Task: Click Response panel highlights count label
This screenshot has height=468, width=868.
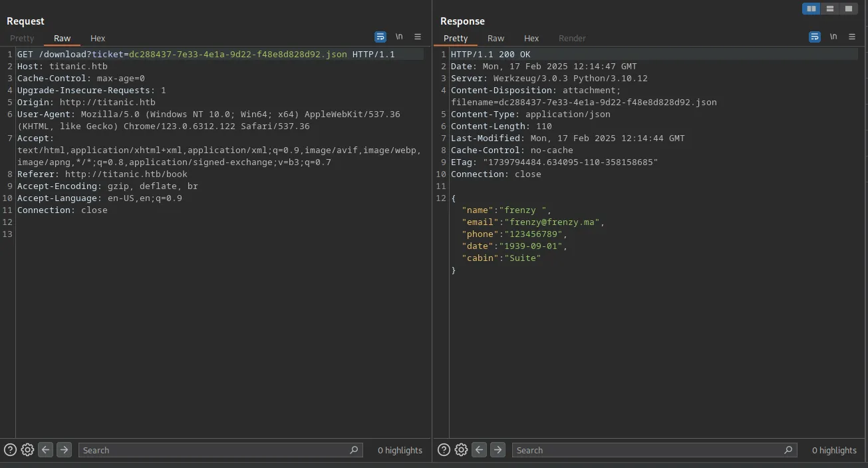Action: [834, 451]
